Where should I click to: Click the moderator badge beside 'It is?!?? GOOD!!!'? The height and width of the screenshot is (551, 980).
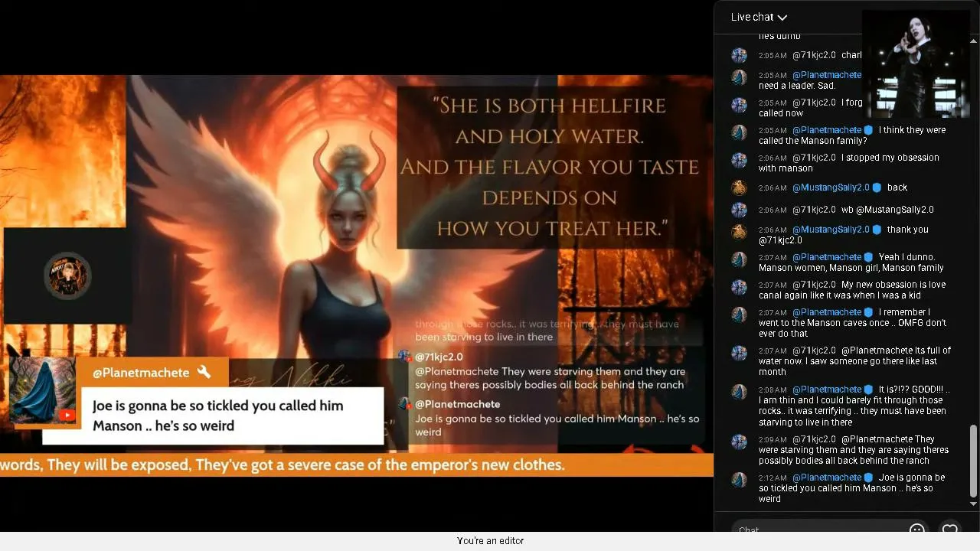868,390
